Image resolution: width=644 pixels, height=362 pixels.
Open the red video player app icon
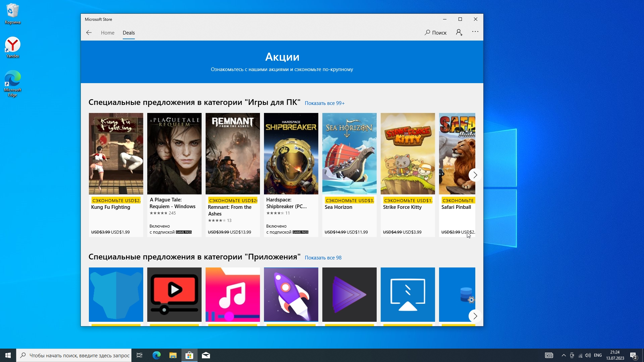pos(174,294)
